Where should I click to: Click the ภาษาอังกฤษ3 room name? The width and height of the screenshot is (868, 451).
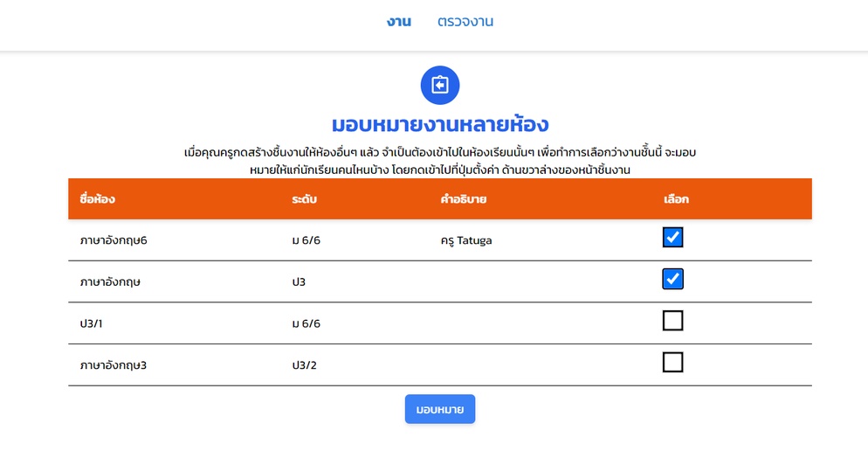[114, 365]
